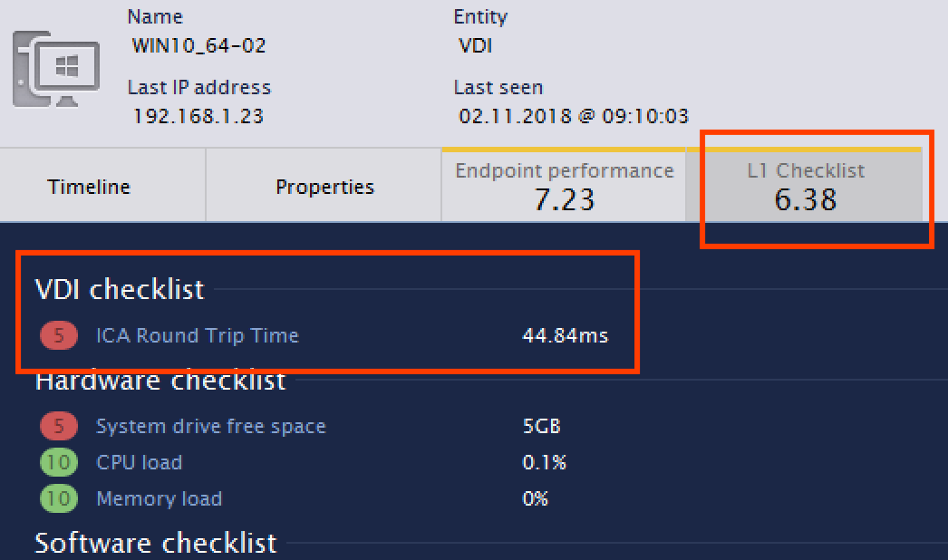Click the Memory load checklist item

(x=159, y=499)
